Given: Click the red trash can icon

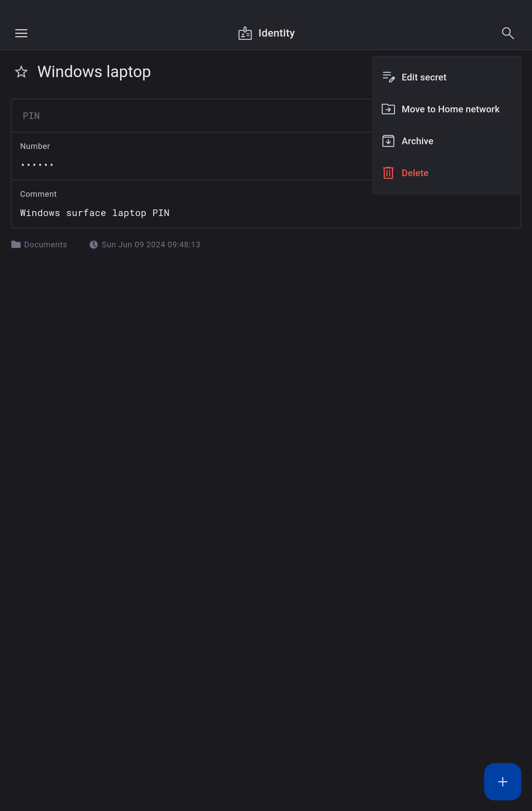Looking at the screenshot, I should (388, 173).
